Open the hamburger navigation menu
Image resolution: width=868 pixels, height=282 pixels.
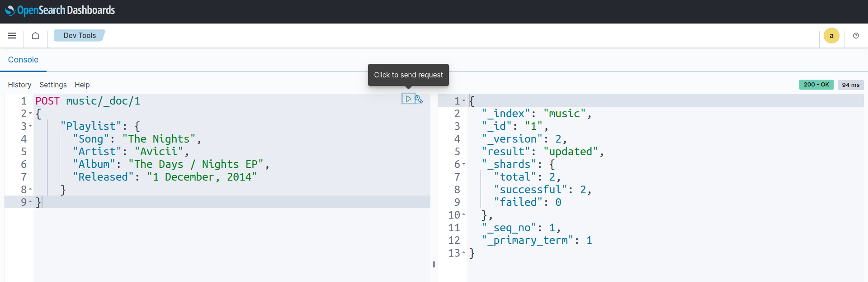[12, 36]
